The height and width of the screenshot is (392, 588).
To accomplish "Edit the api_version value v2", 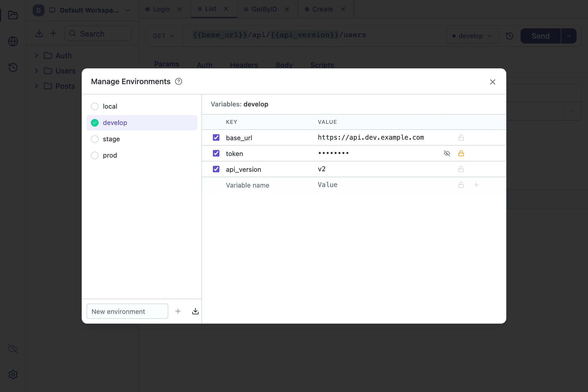I will (321, 169).
